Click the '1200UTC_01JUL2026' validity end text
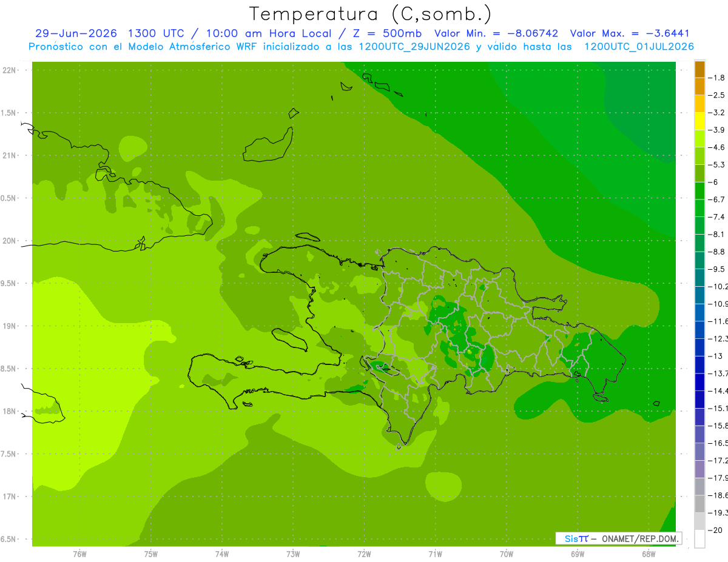The width and height of the screenshot is (728, 562). point(639,47)
